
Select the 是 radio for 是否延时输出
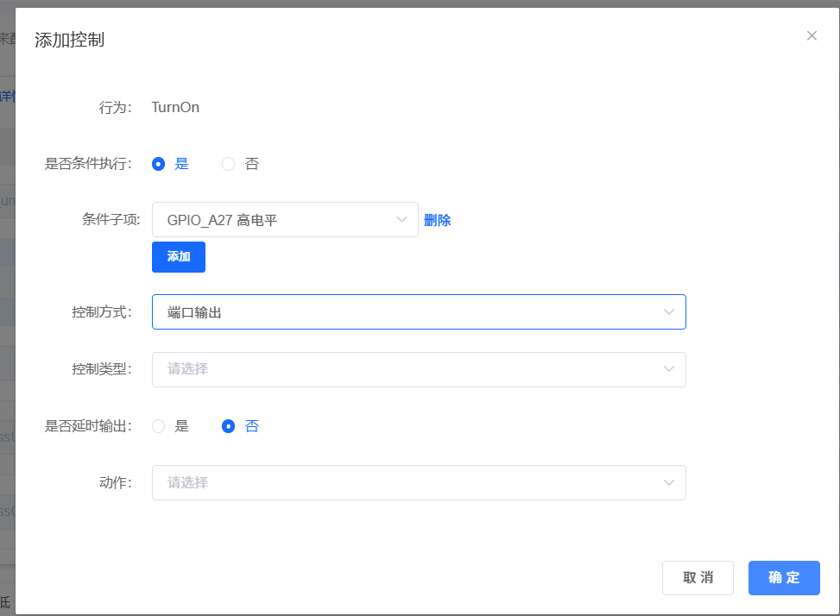click(x=157, y=425)
